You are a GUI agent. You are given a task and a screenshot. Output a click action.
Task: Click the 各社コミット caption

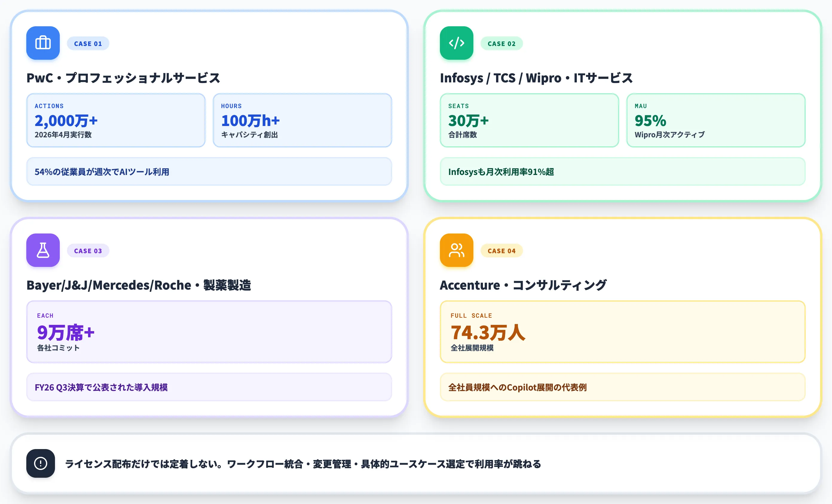click(x=58, y=348)
